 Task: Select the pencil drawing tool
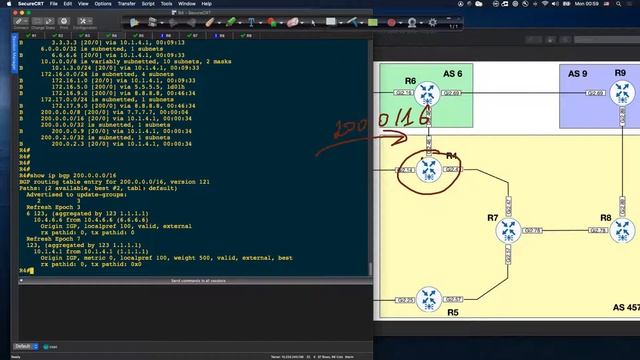210,22
